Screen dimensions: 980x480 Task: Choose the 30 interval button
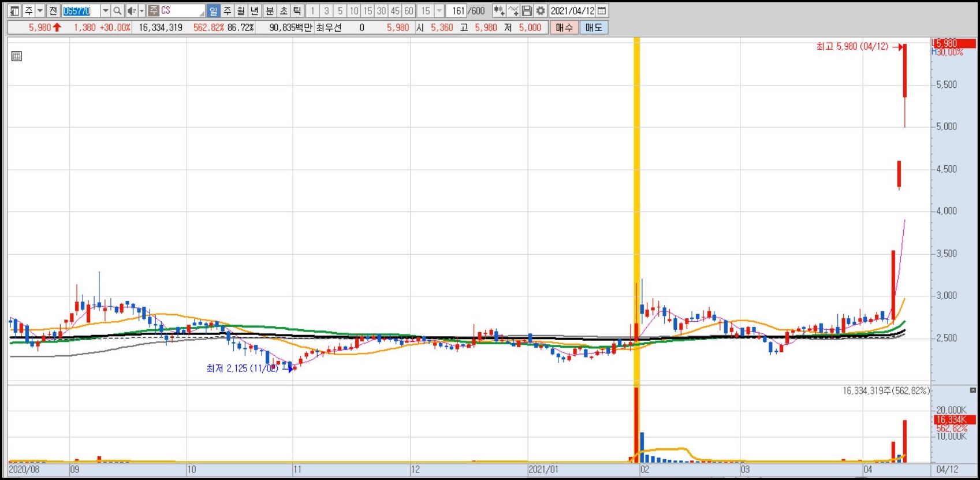click(381, 11)
